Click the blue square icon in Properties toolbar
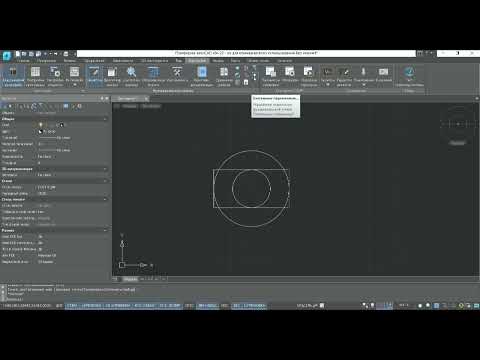This screenshot has height=360, width=480. tap(66, 106)
